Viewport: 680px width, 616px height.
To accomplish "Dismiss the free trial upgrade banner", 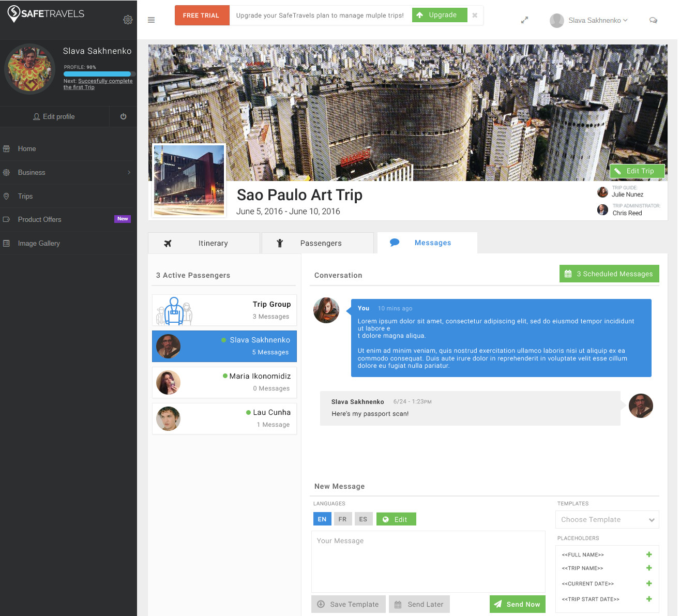I will click(475, 16).
